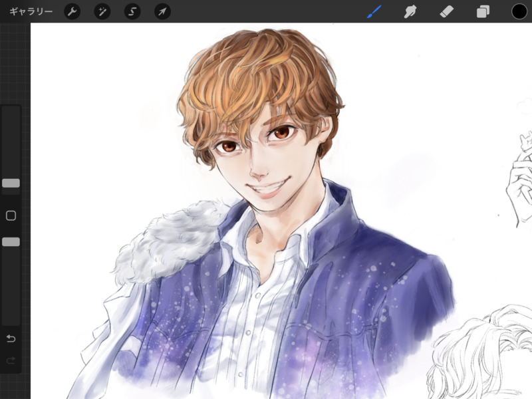Activate the Selection S-shaped tool
The height and width of the screenshot is (399, 532).
click(x=132, y=11)
